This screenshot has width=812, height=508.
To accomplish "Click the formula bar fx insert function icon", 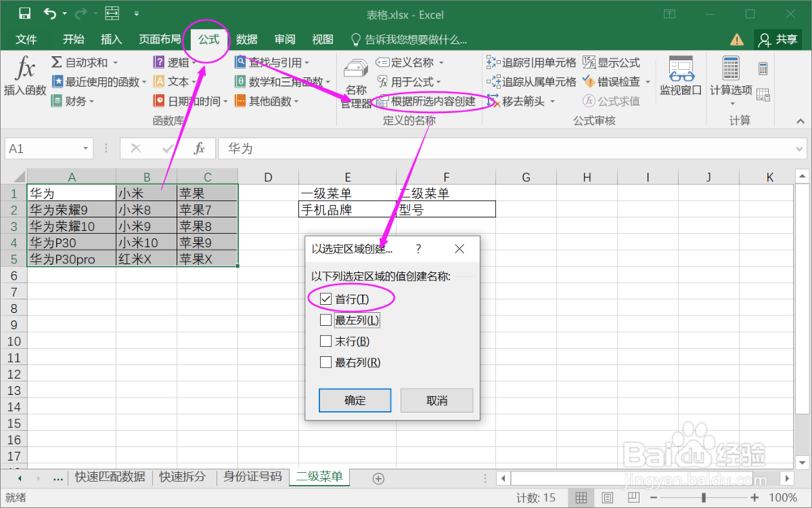I will (x=199, y=149).
